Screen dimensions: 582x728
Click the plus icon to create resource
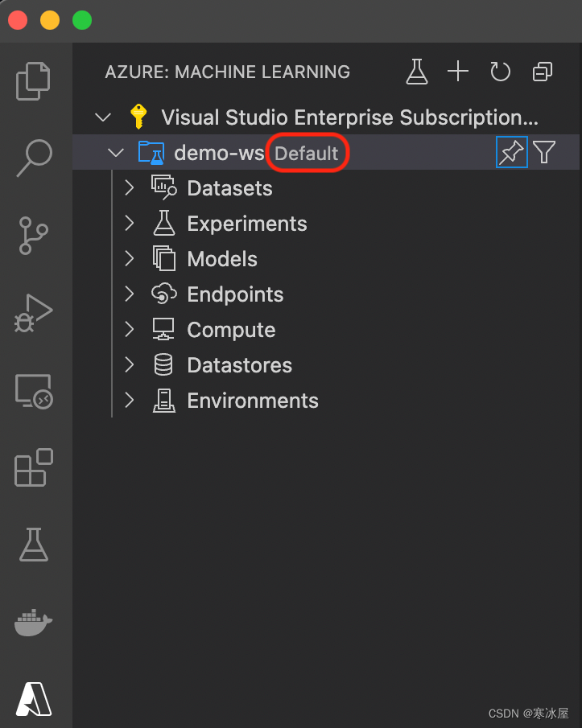pos(458,72)
